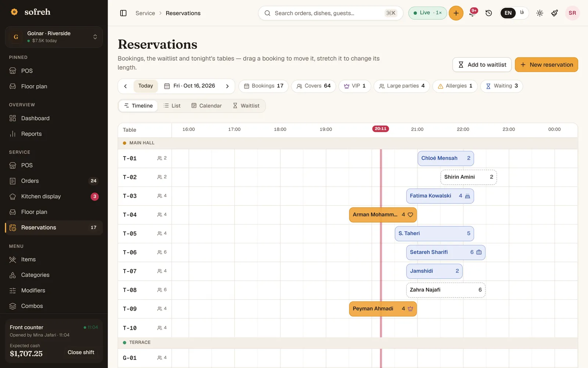588x368 pixels.
Task: Focus the search orders, dishes, guests field
Action: point(330,13)
